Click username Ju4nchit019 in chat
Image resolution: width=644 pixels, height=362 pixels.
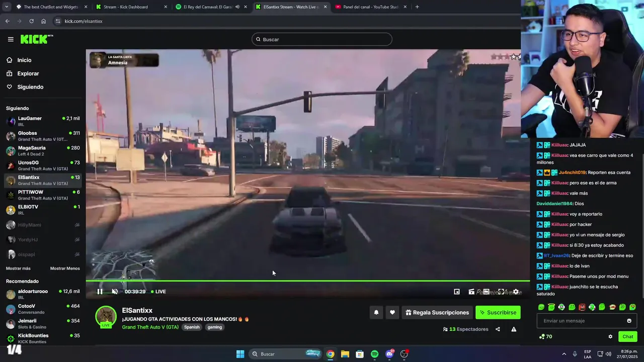tap(572, 172)
